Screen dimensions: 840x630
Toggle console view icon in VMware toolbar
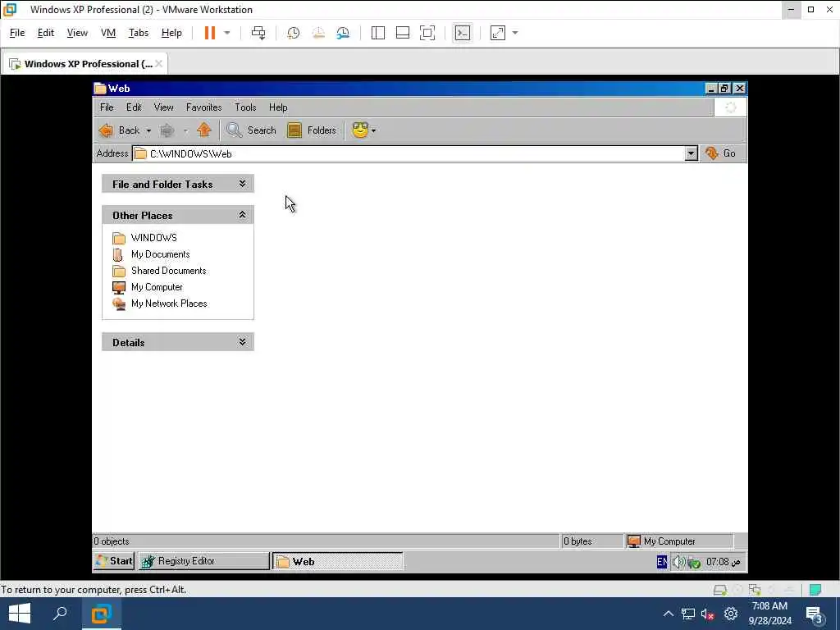[462, 33]
